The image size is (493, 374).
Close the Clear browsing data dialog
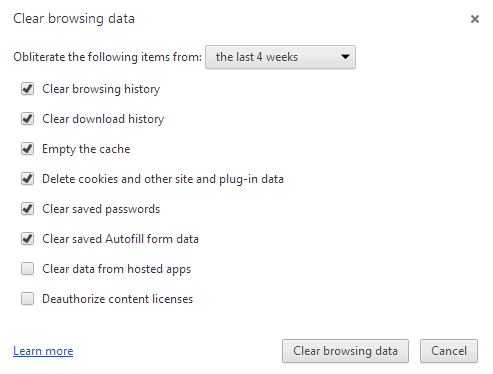click(475, 19)
